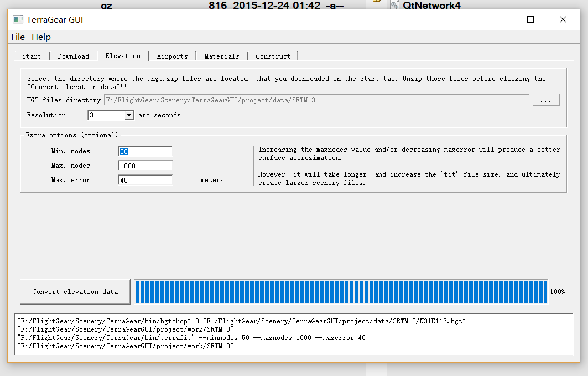Screen dimensions: 588x376
Task: Click the 'arc seconds' unit label
Action: click(159, 115)
